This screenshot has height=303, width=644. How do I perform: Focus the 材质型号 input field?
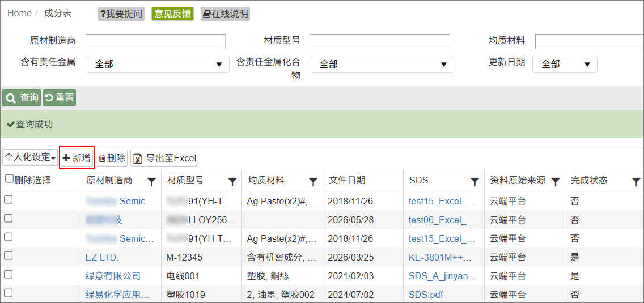click(380, 41)
